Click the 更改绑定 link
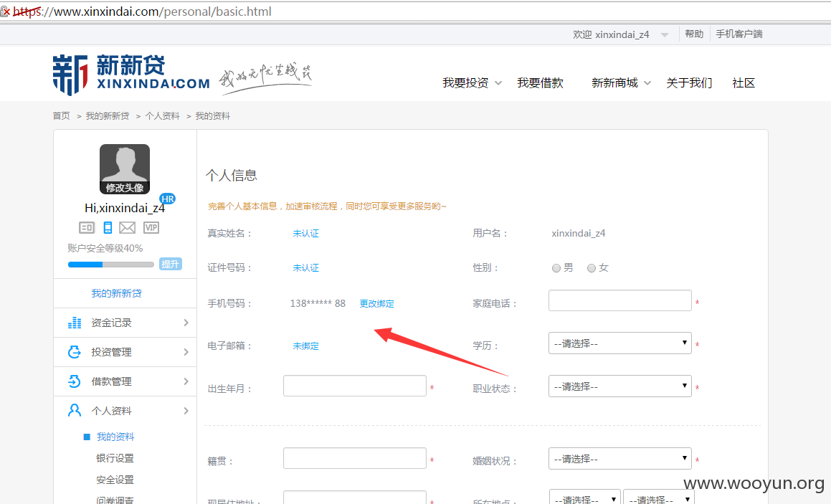The image size is (831, 504). pos(377,304)
